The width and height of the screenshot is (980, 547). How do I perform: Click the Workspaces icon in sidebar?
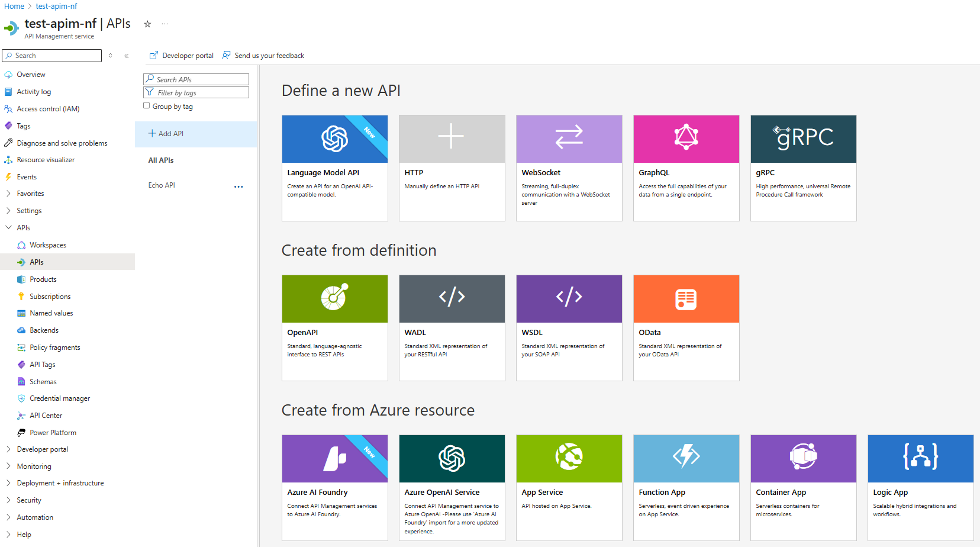tap(21, 245)
